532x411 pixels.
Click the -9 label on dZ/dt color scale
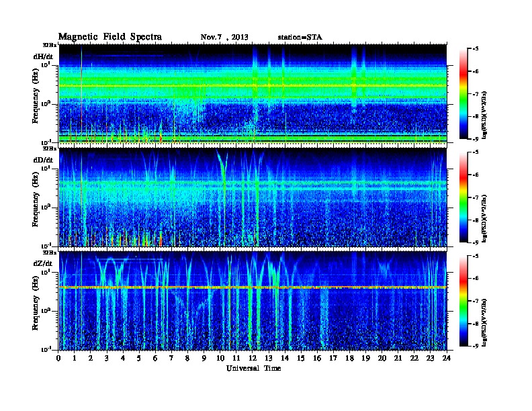pos(476,346)
